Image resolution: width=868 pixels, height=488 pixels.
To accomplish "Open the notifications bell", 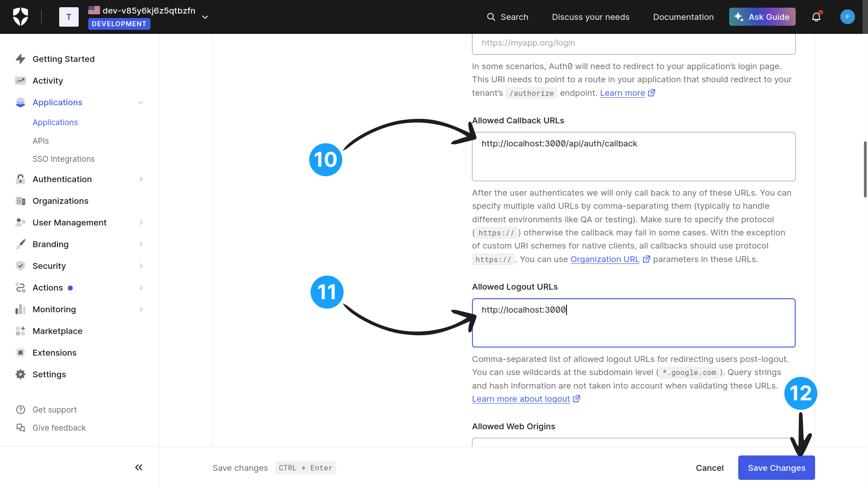I will (x=816, y=17).
